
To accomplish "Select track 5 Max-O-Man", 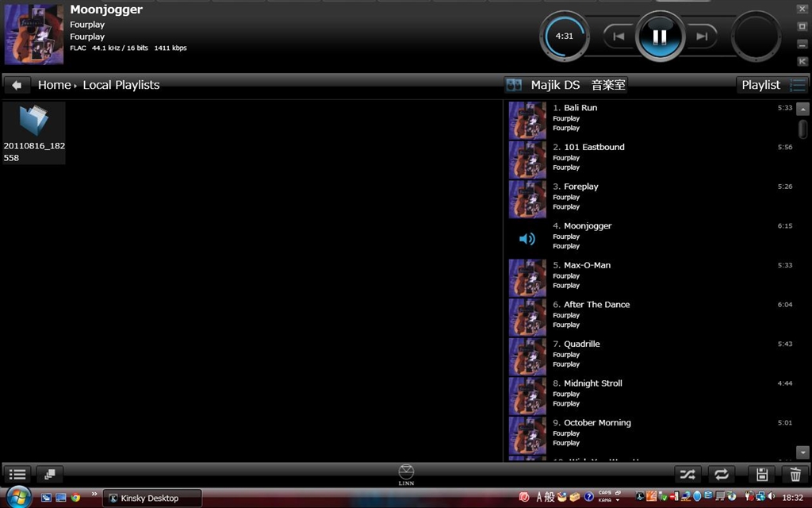I will (x=652, y=277).
